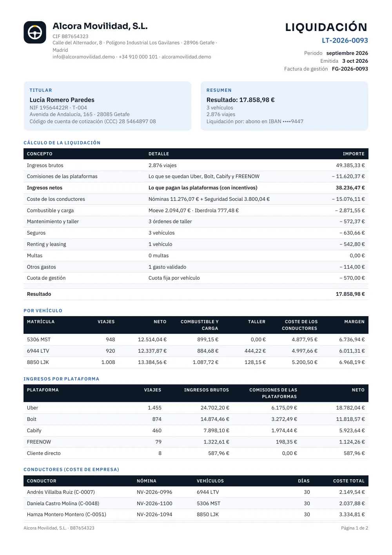The width and height of the screenshot is (392, 555).
Task: Click the "INGRESOS POR PLATAFORMA" section heading
Action: click(x=62, y=379)
